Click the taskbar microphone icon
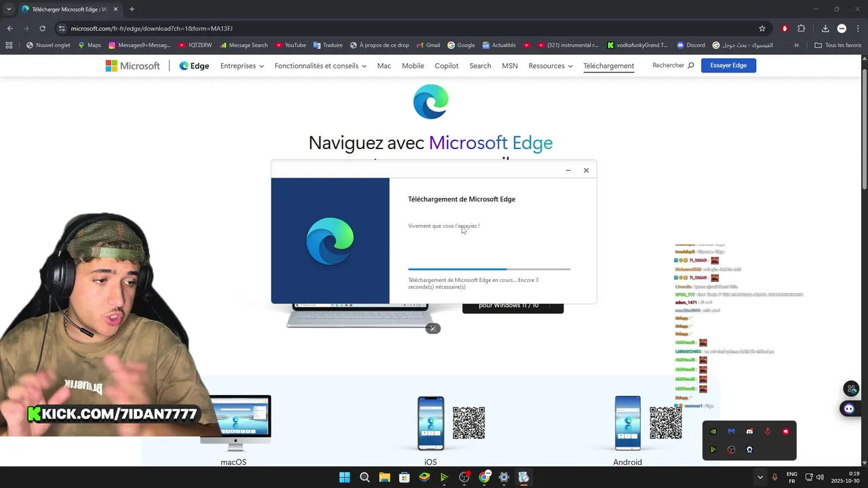Viewport: 868px width, 488px height. click(x=775, y=477)
